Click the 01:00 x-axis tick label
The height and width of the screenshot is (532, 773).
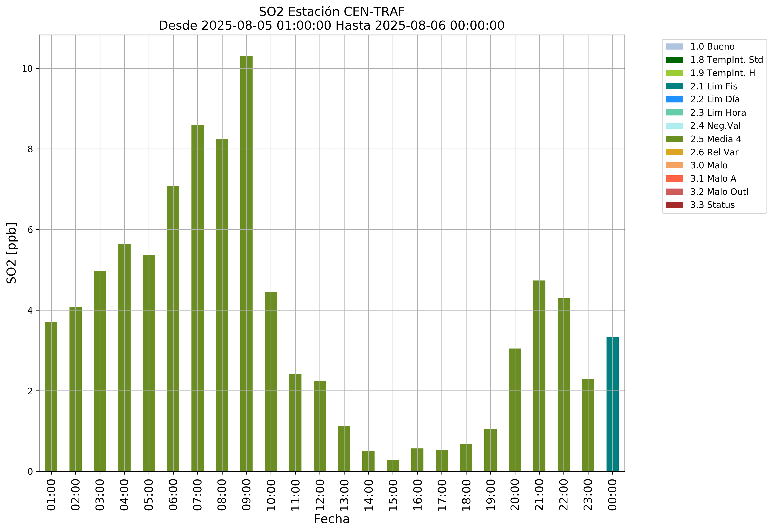pos(51,495)
